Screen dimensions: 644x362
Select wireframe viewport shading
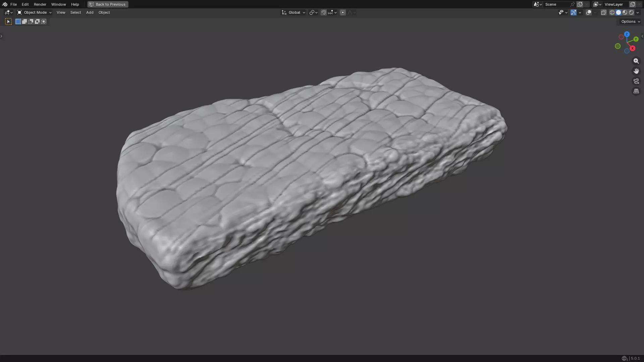[x=612, y=12]
